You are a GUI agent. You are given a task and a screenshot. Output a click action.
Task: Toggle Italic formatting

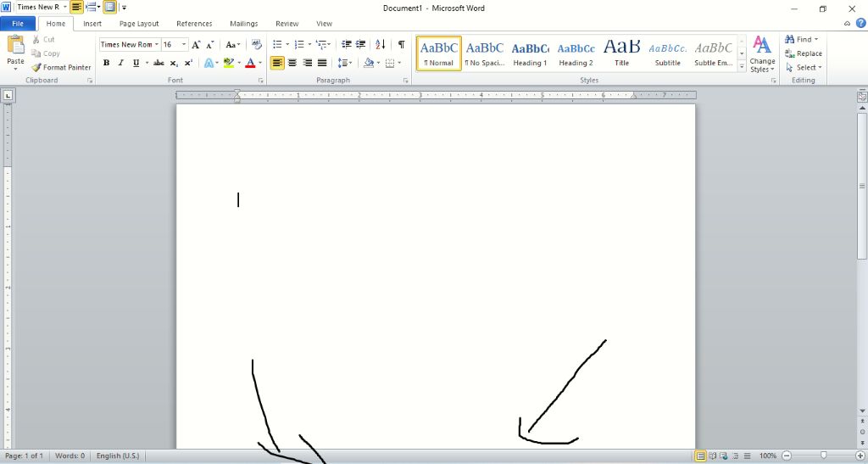(120, 63)
